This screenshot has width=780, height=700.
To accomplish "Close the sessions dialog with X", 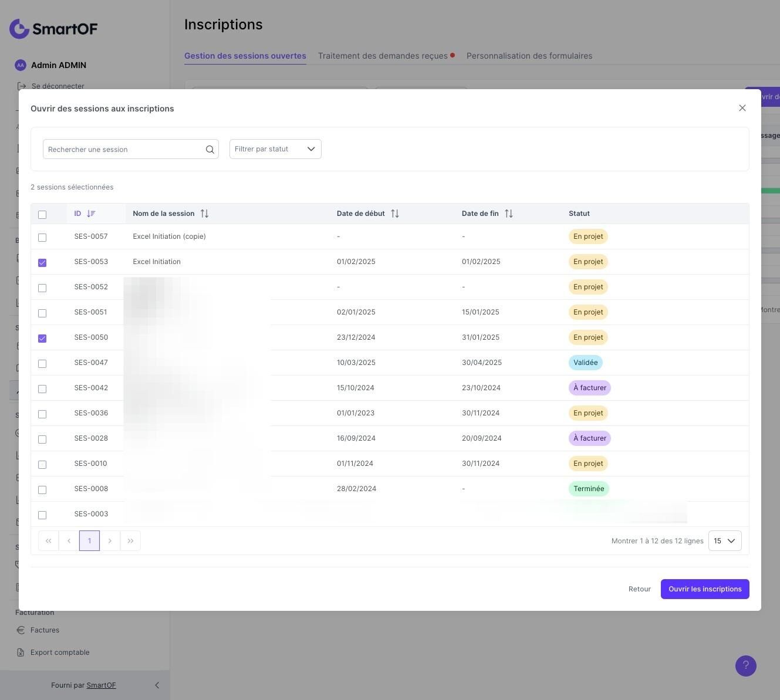I will [742, 108].
